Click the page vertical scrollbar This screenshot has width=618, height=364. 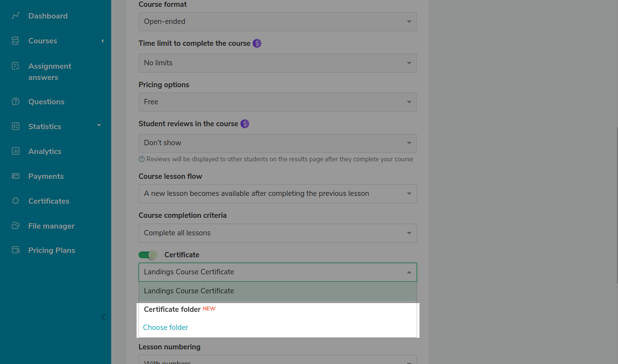click(x=616, y=195)
